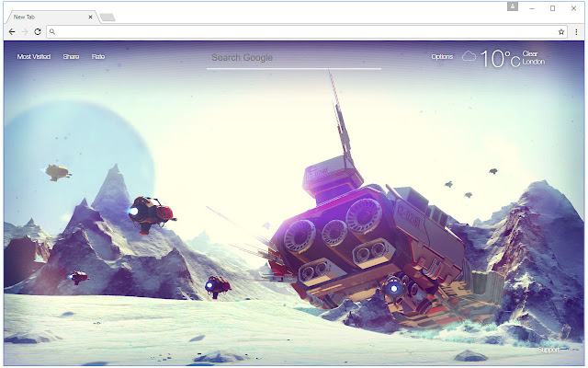Click the London location label

click(533, 62)
